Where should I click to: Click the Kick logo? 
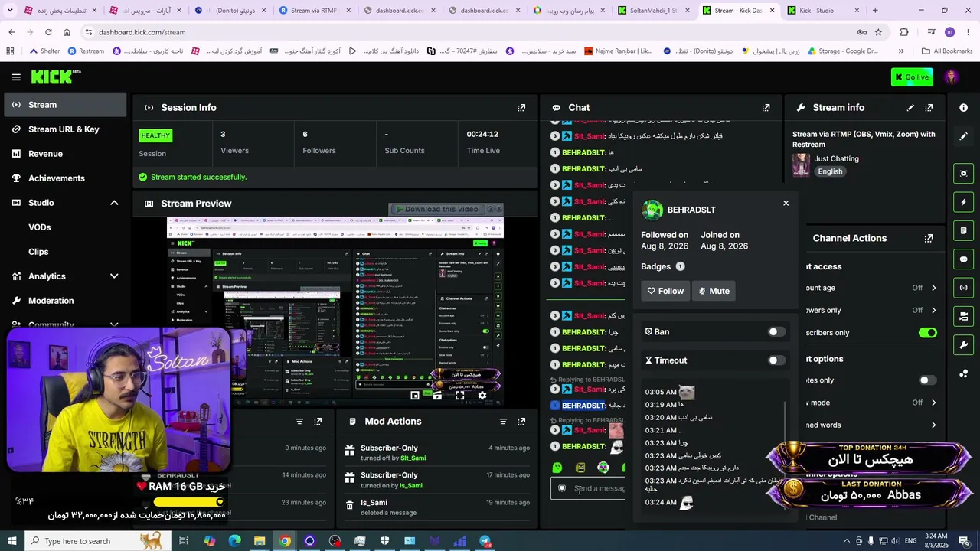tap(56, 77)
